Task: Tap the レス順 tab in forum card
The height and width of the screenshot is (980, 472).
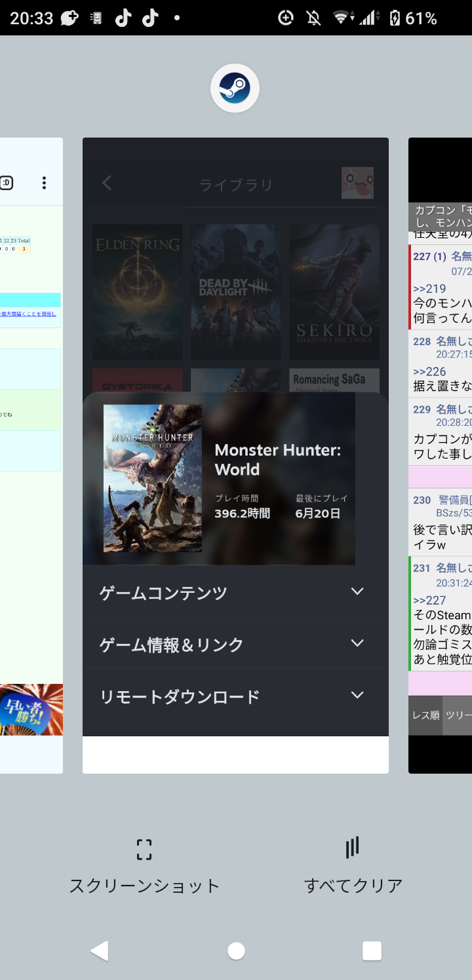Action: (425, 715)
